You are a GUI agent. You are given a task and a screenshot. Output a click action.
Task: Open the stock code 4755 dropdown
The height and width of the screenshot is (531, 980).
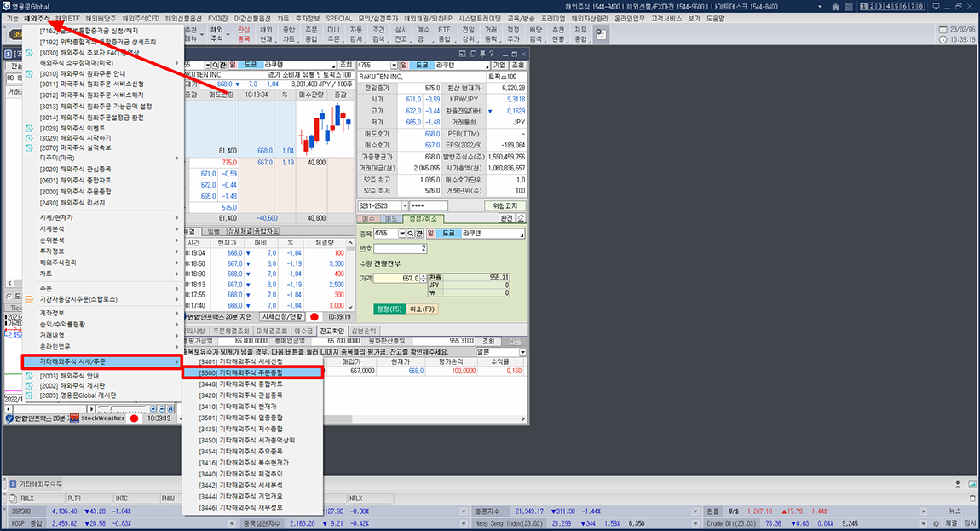(394, 65)
